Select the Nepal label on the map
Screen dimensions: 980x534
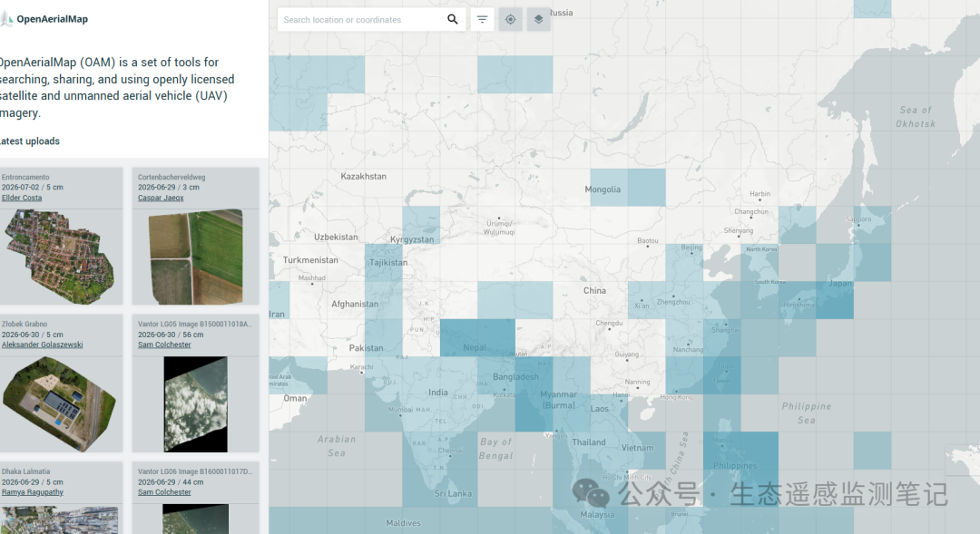coord(475,348)
